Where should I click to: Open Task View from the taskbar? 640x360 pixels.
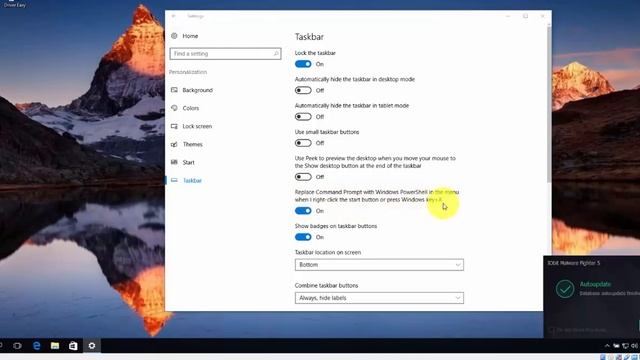(17, 346)
